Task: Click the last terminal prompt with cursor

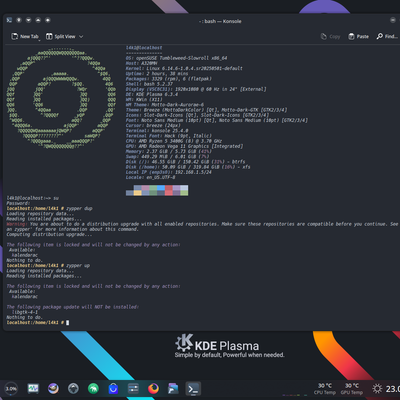Action: tap(38, 323)
